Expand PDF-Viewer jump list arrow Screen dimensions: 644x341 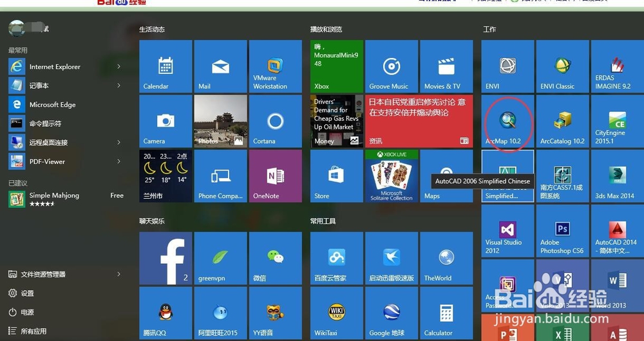[x=118, y=161]
